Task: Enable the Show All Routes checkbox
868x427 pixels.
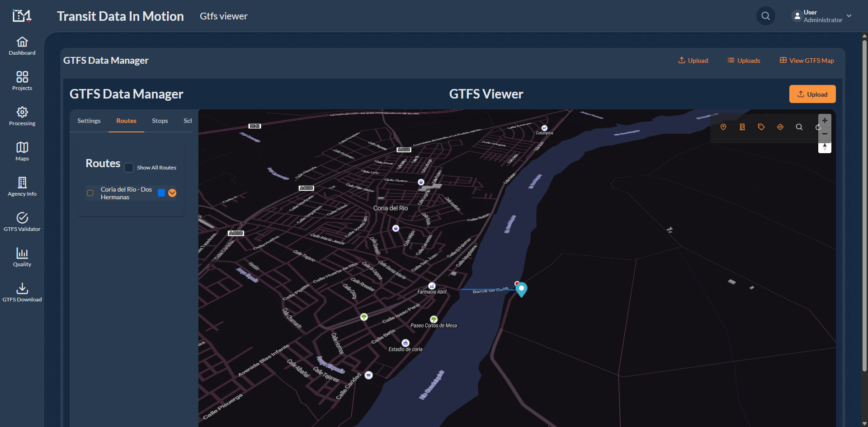Action: click(129, 168)
